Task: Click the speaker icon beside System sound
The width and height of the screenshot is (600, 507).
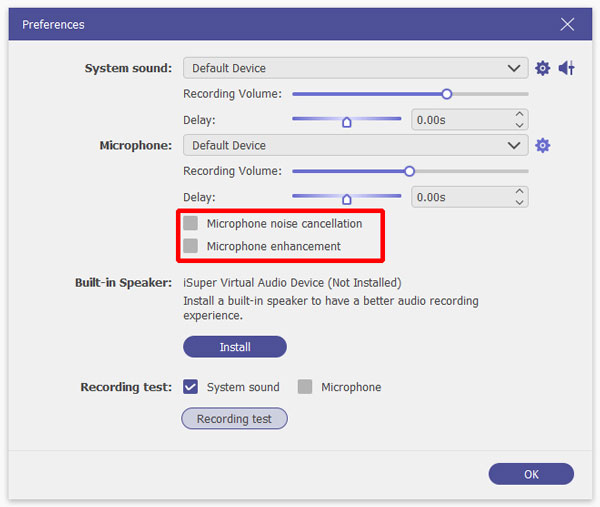Action: [566, 68]
